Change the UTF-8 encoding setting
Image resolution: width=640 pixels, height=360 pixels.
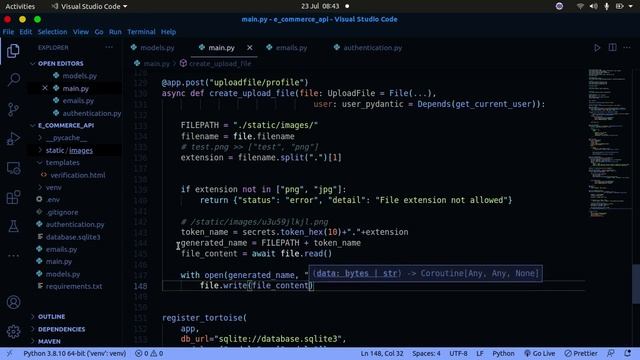(x=458, y=353)
